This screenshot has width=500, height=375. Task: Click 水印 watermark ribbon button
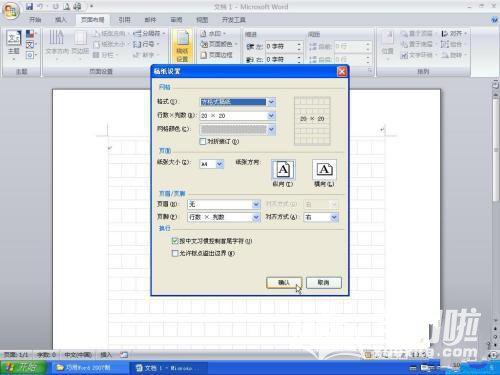click(213, 34)
